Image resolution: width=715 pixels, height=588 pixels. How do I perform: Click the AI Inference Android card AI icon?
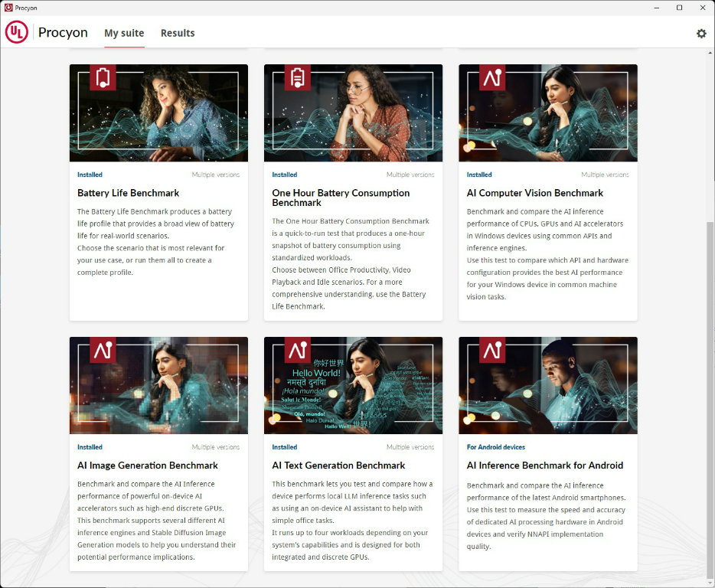[x=492, y=350]
